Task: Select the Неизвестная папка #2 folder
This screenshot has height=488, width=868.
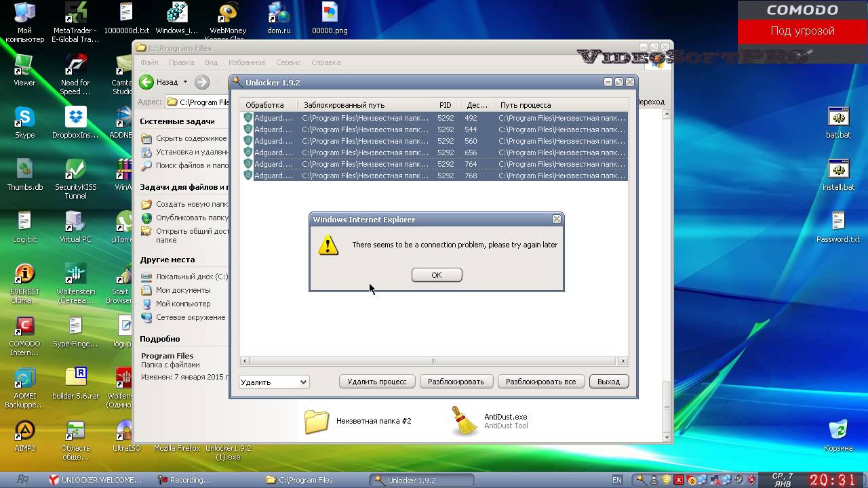Action: pos(357,421)
